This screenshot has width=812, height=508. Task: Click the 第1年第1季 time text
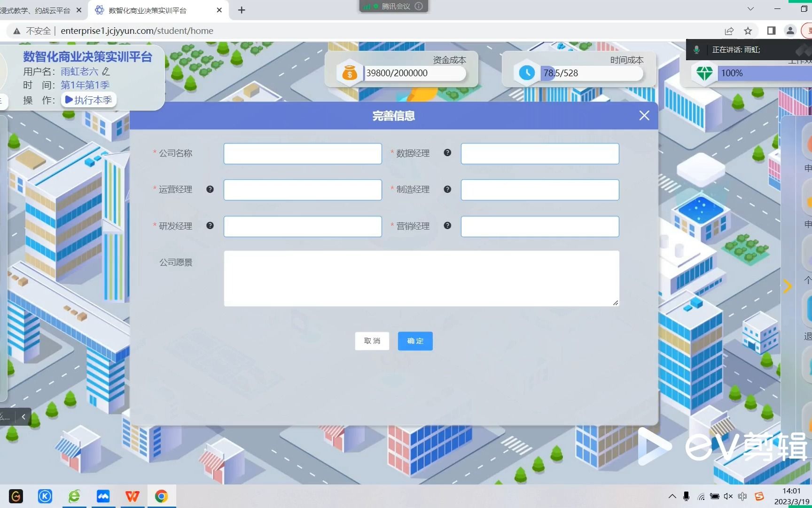85,85
